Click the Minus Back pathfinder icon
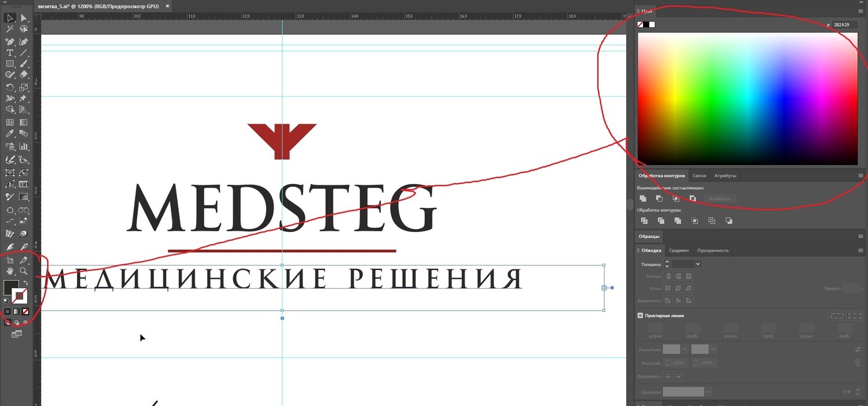 coord(729,221)
